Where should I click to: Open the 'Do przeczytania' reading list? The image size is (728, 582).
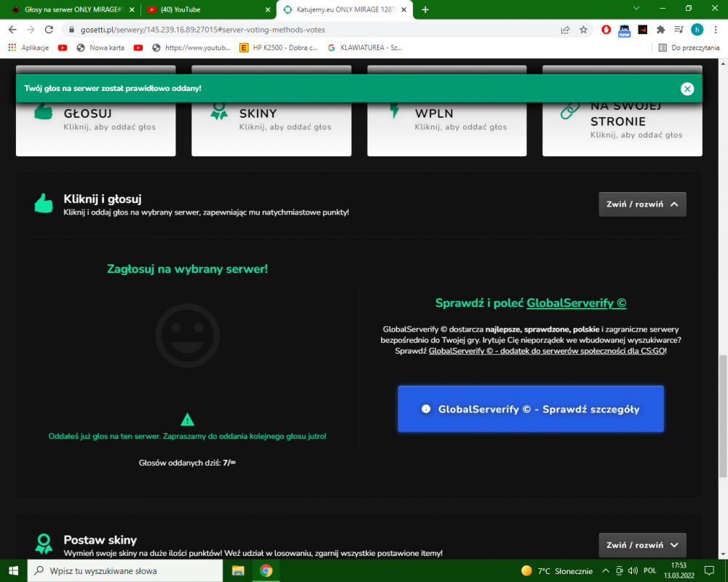(x=689, y=47)
